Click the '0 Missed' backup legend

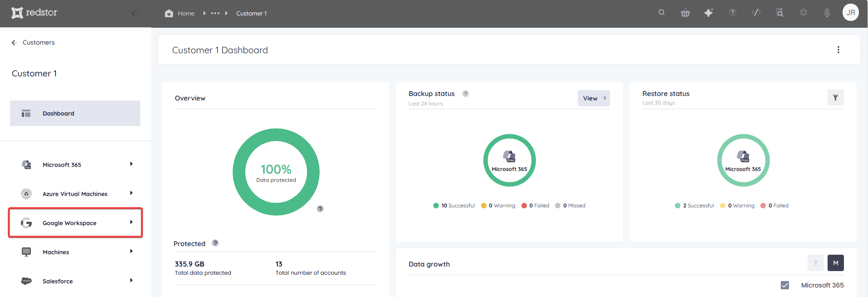click(x=570, y=206)
